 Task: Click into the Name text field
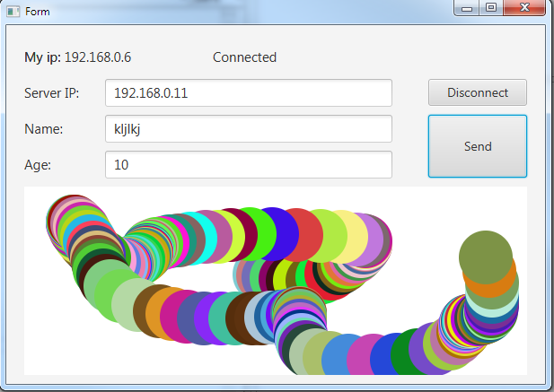point(249,129)
